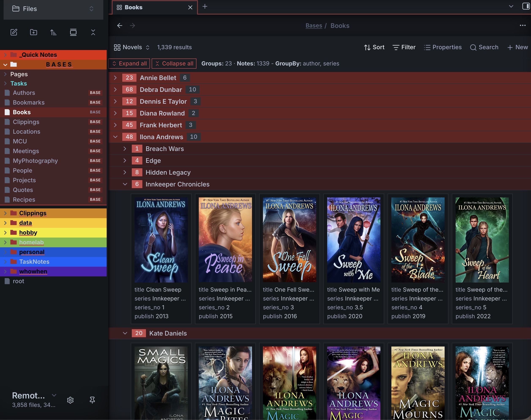
Task: Open the Magic Mourns book cover
Action: (418, 383)
